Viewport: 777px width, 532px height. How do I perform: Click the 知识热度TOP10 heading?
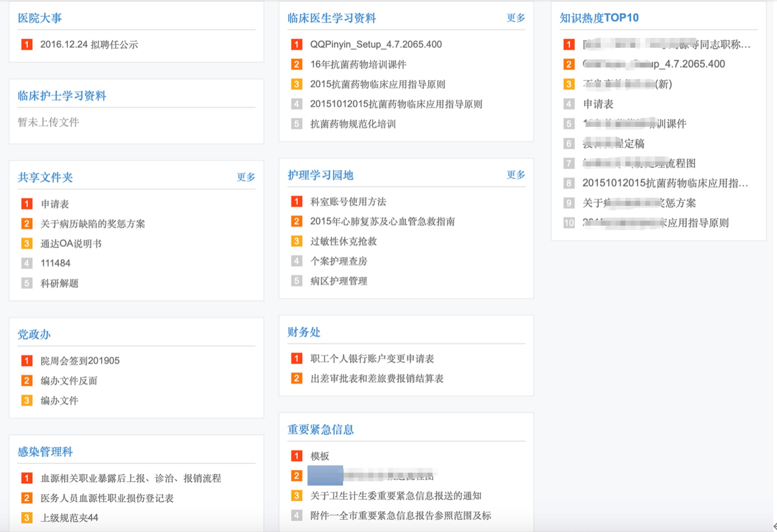(x=599, y=18)
